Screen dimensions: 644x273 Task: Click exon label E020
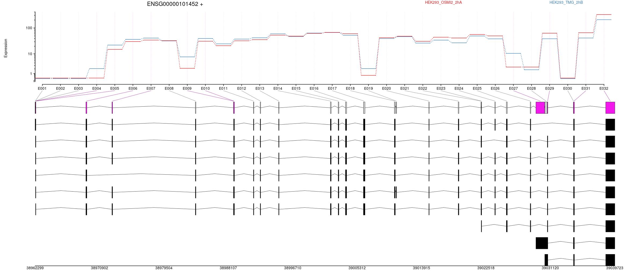click(386, 88)
